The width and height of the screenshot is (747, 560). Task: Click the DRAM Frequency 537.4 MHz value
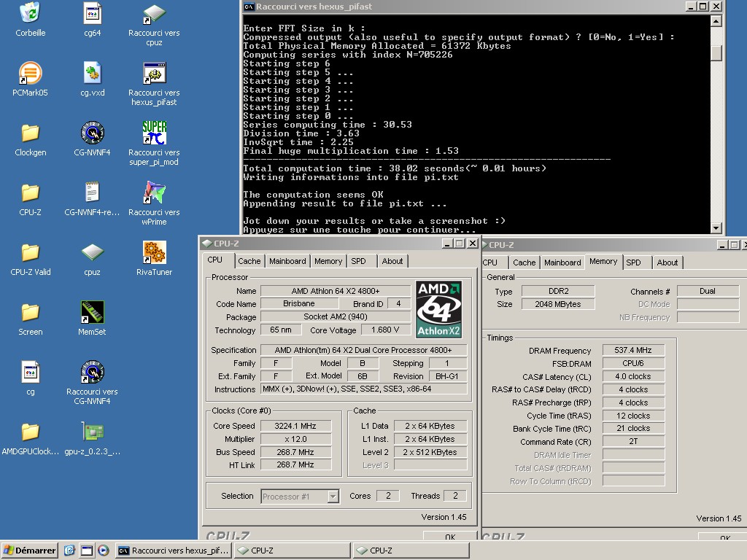click(633, 350)
